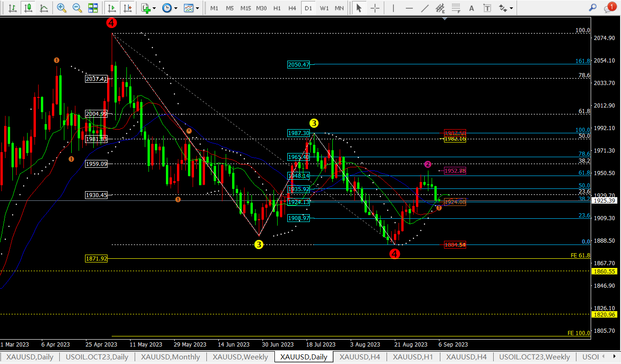The image size is (621, 364).
Task: Select the active XAUUSD,Daily tab
Action: click(304, 357)
